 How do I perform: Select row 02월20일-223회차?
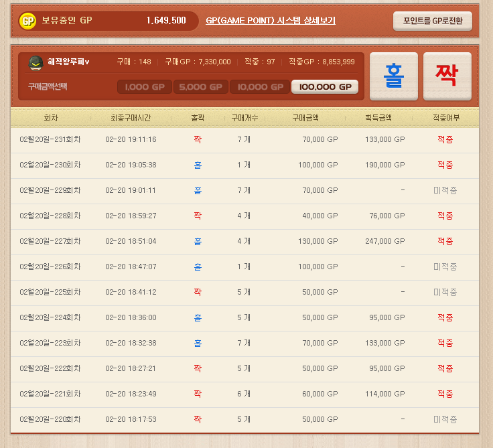244,344
